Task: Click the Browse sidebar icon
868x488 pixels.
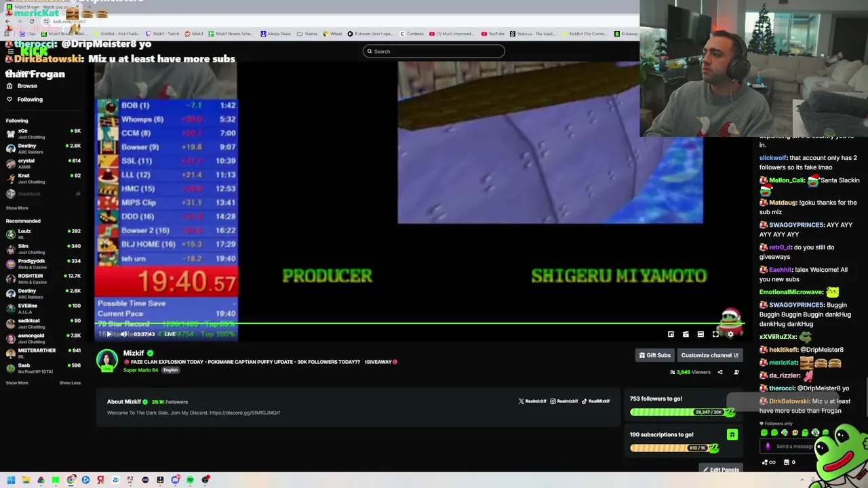Action: [x=9, y=86]
